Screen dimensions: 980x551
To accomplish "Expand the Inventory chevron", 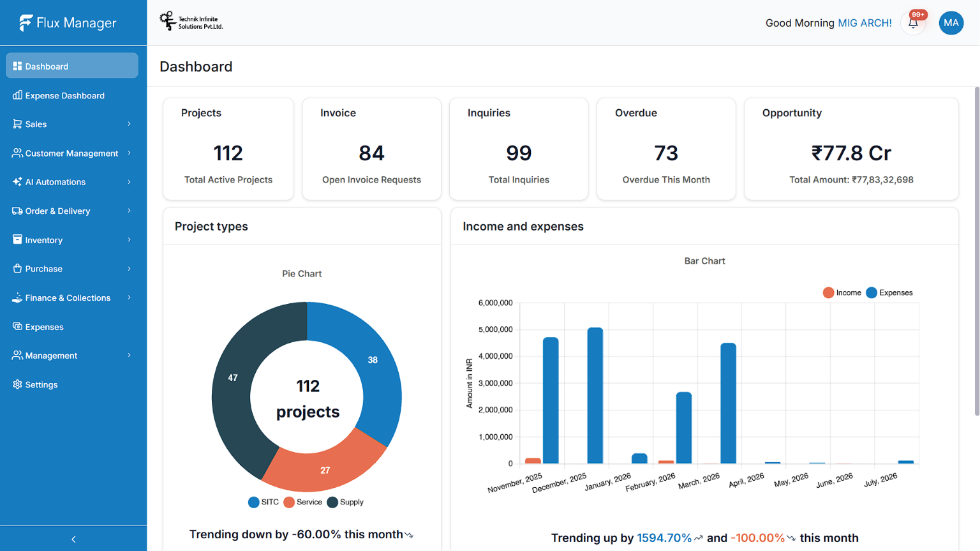I will click(x=129, y=240).
